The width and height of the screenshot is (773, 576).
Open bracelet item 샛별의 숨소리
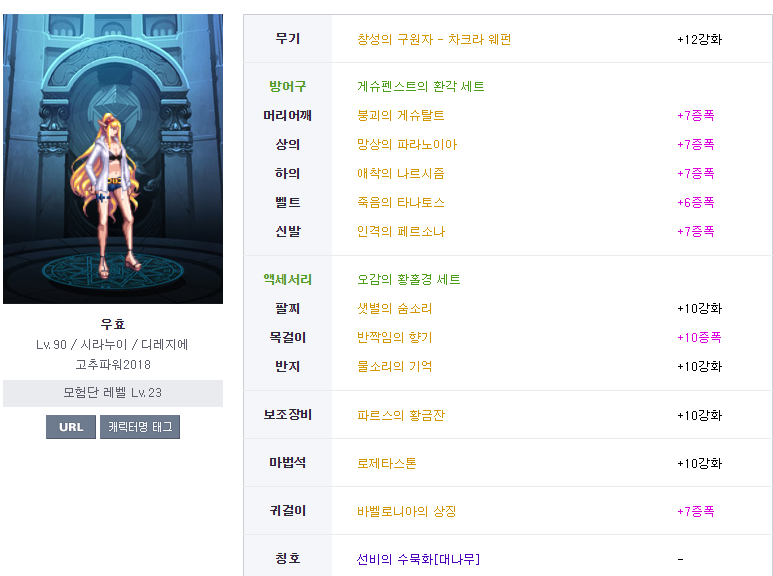pyautogui.click(x=394, y=309)
